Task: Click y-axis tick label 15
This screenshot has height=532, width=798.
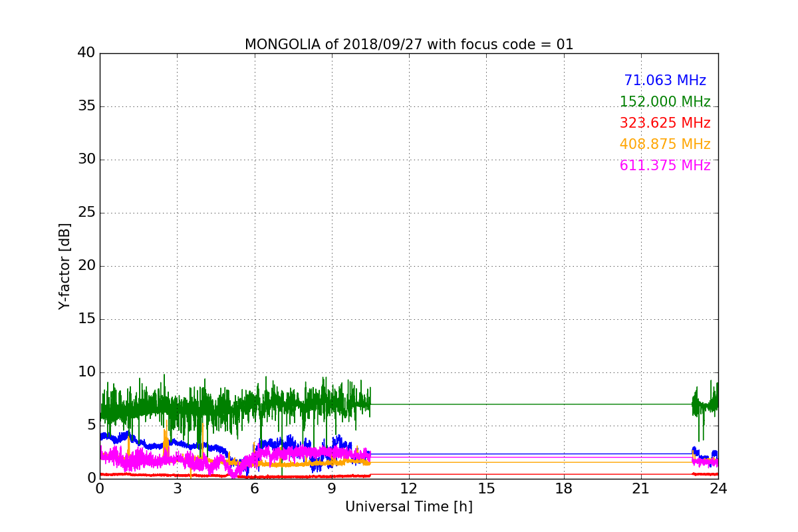Action: pos(86,319)
